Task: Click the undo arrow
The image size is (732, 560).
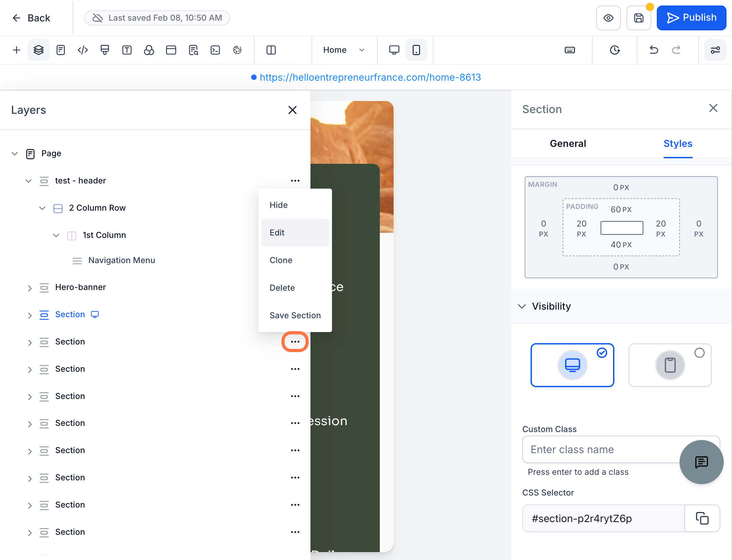Action: tap(654, 50)
